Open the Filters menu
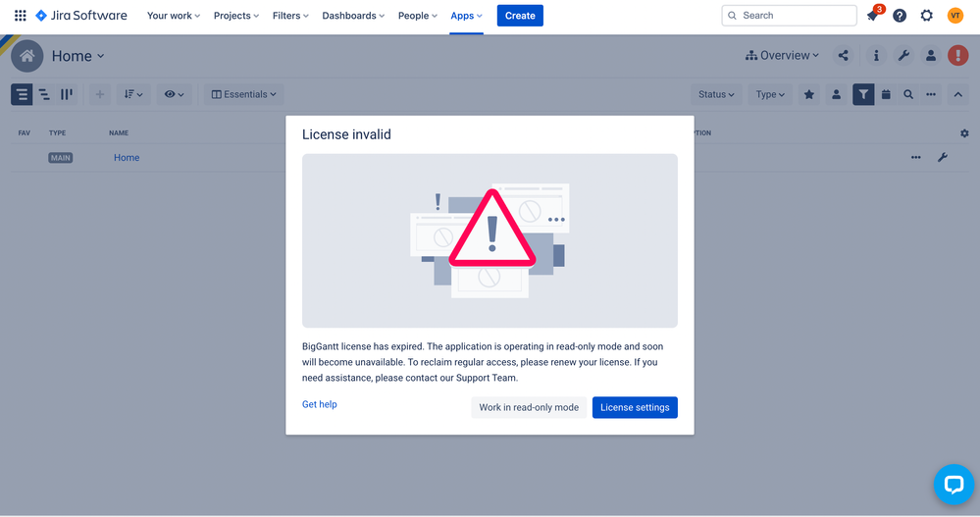The width and height of the screenshot is (980, 517). pos(290,16)
